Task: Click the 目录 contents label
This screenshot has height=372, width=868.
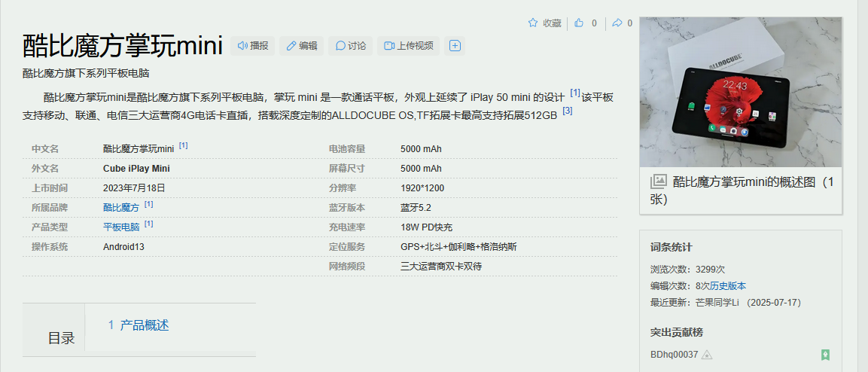Action: pos(62,338)
